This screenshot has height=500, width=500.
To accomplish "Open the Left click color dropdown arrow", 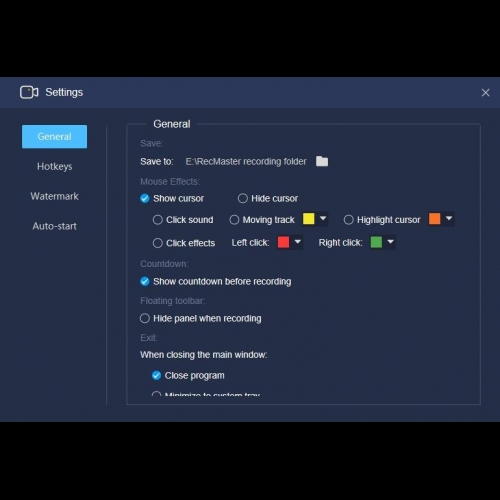I will [x=298, y=242].
